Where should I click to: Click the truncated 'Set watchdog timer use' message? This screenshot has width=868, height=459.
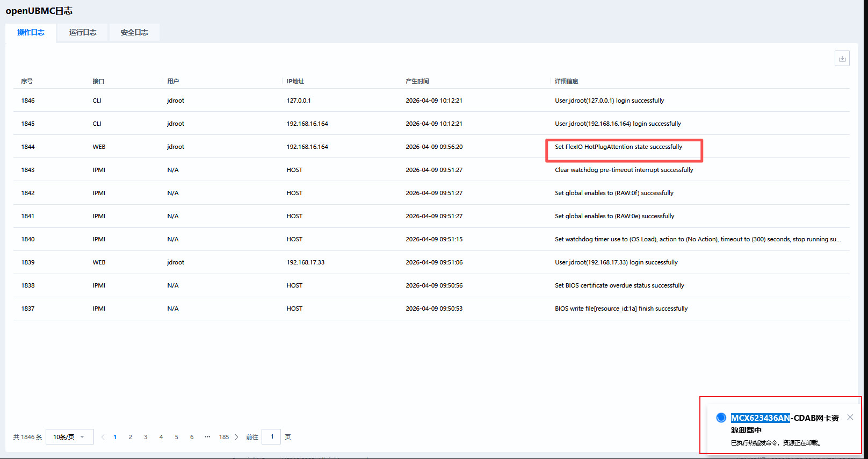coord(698,239)
